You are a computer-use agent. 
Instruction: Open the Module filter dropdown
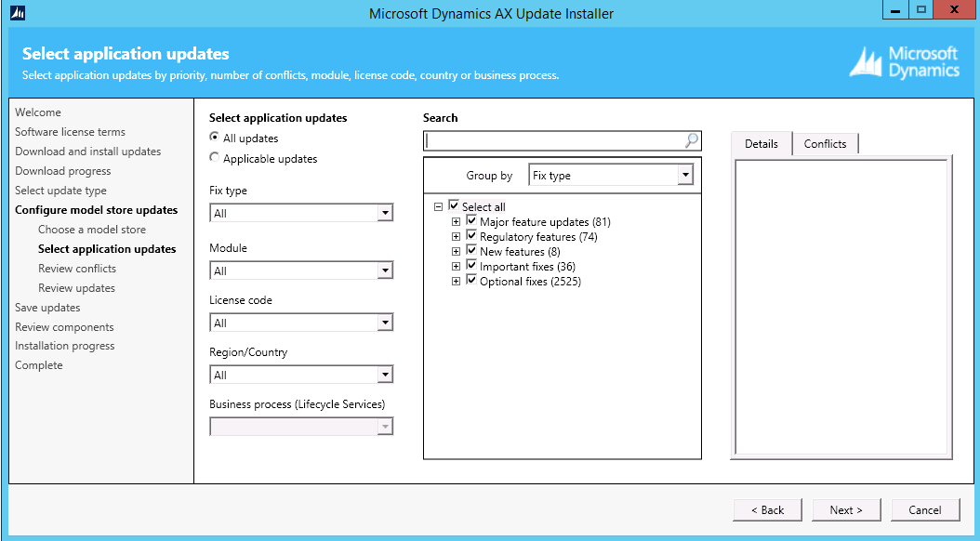[301, 270]
